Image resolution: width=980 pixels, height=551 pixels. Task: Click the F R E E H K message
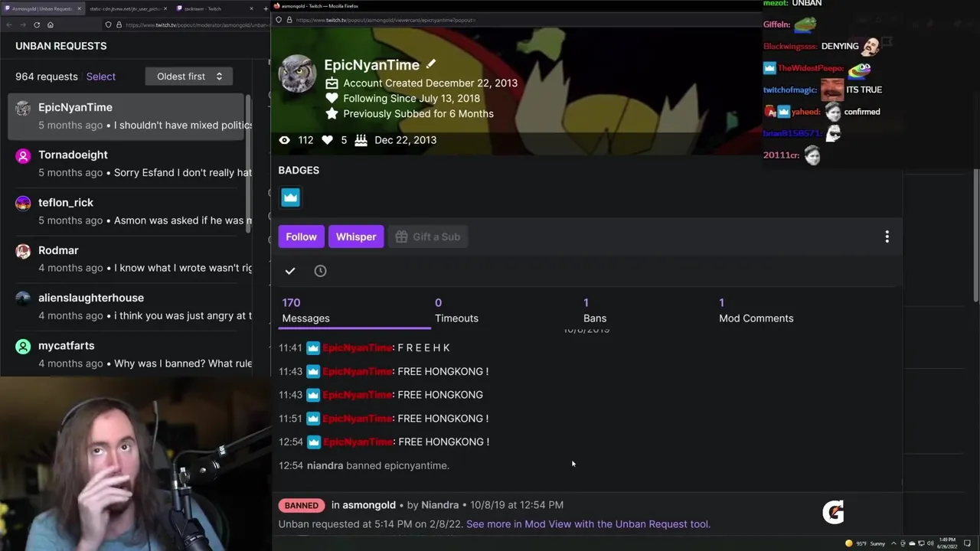point(364,347)
